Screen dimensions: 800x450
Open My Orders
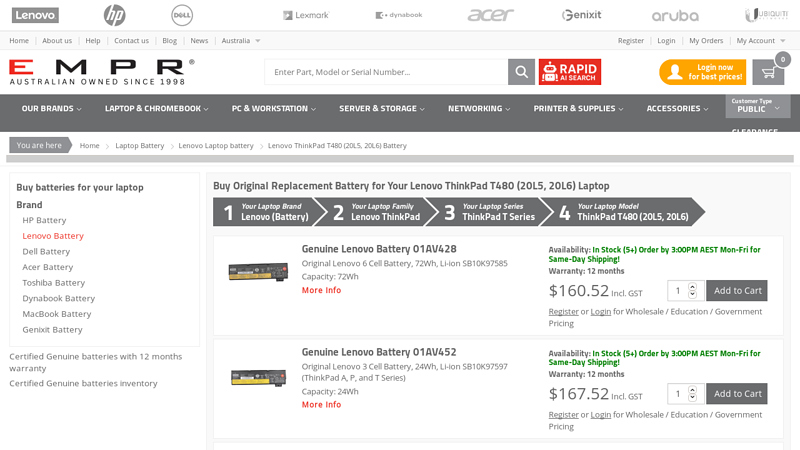tap(706, 41)
